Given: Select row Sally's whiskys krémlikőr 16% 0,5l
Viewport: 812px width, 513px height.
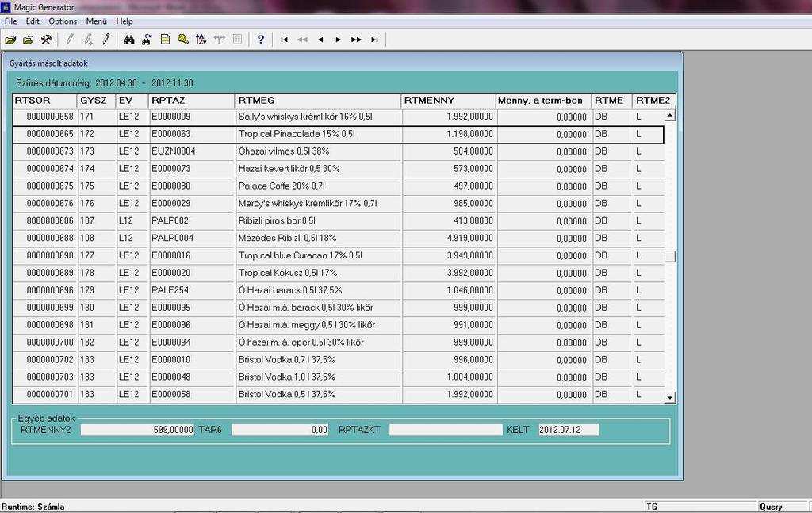Looking at the screenshot, I should pos(338,117).
